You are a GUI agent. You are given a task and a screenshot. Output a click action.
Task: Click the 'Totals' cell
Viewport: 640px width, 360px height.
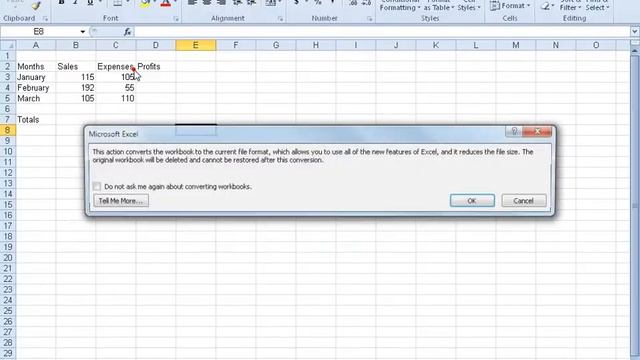[x=36, y=120]
